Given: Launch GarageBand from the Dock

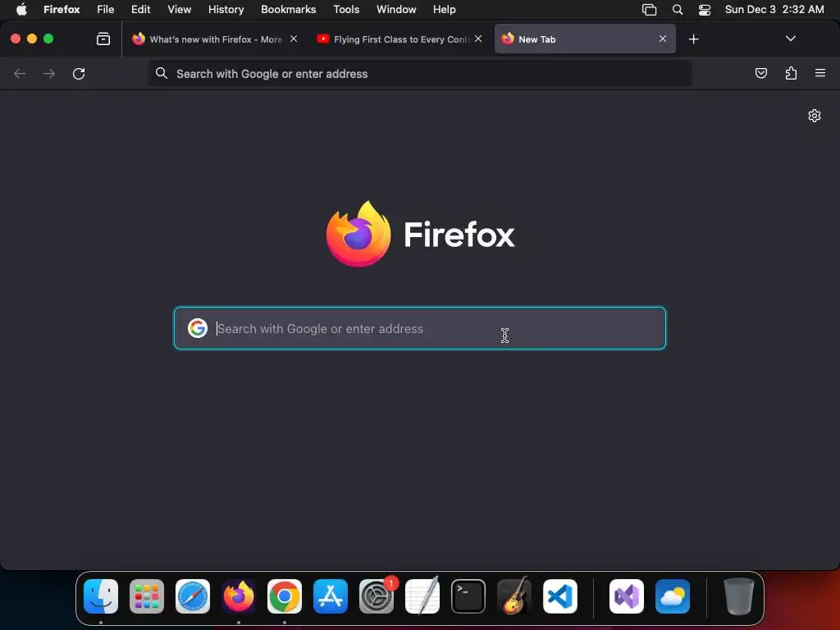Looking at the screenshot, I should click(x=514, y=596).
